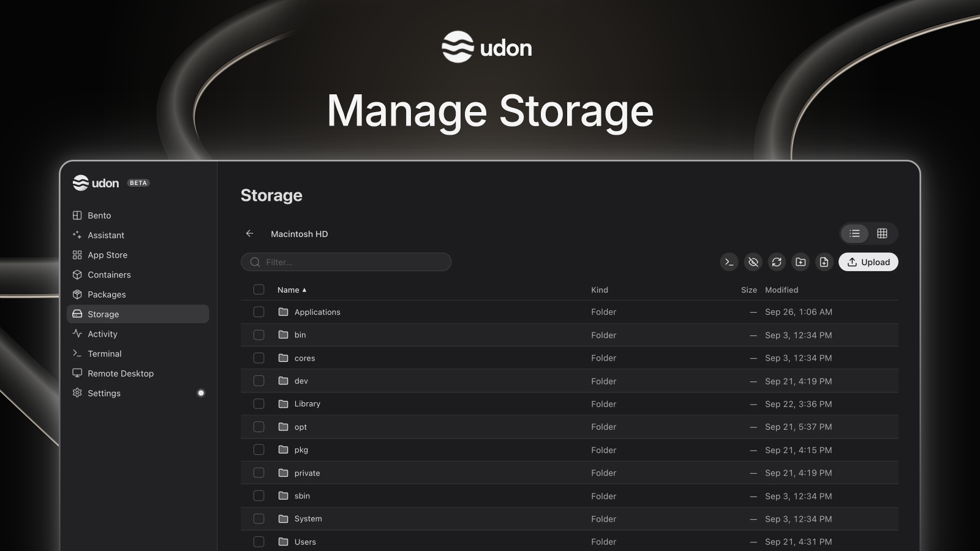Sort by Modified column header
The width and height of the screenshot is (980, 551).
click(782, 290)
